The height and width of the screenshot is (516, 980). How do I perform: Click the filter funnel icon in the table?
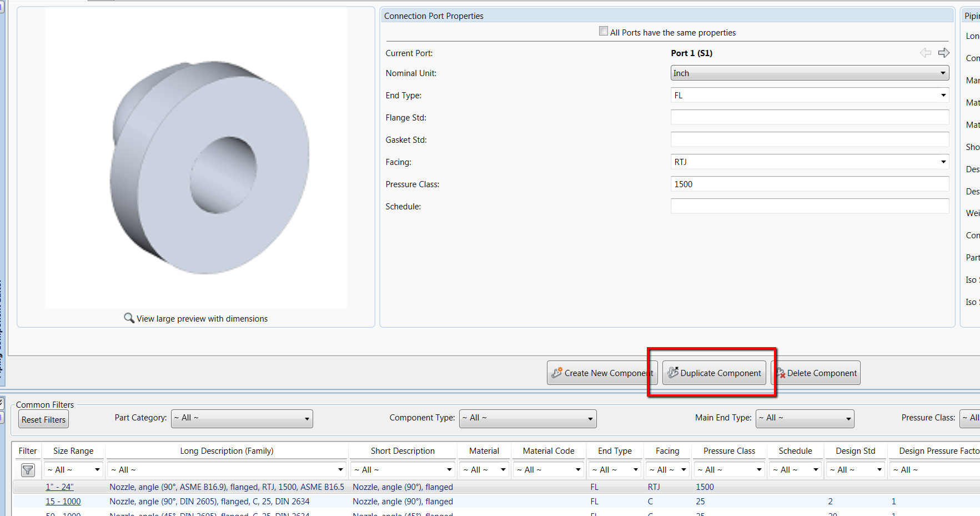[28, 470]
